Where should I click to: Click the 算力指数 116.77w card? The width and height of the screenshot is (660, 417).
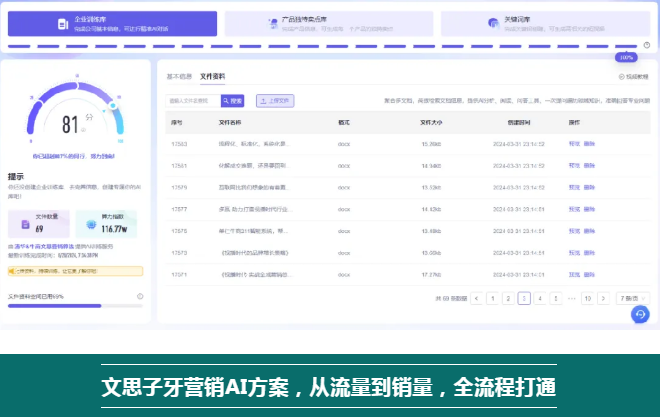(x=106, y=224)
